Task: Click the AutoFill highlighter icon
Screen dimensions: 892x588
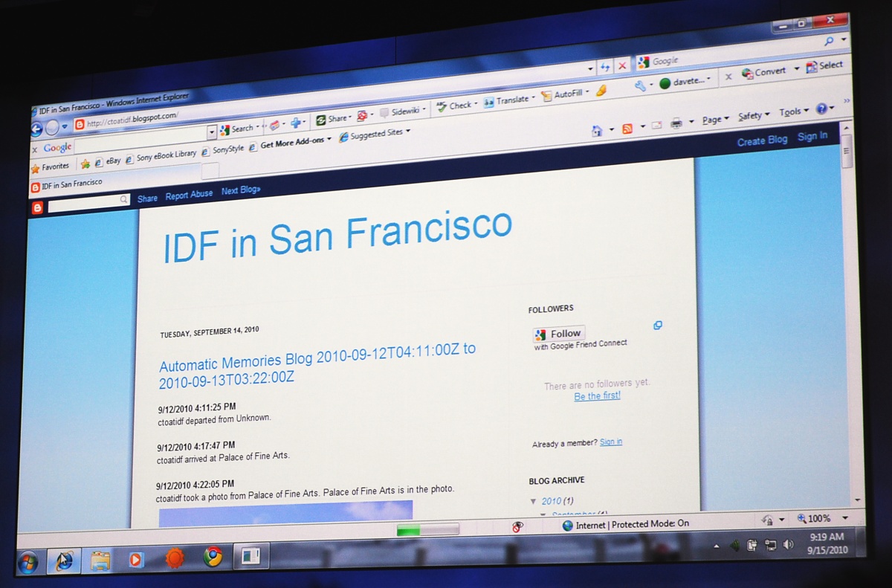Action: (x=601, y=91)
